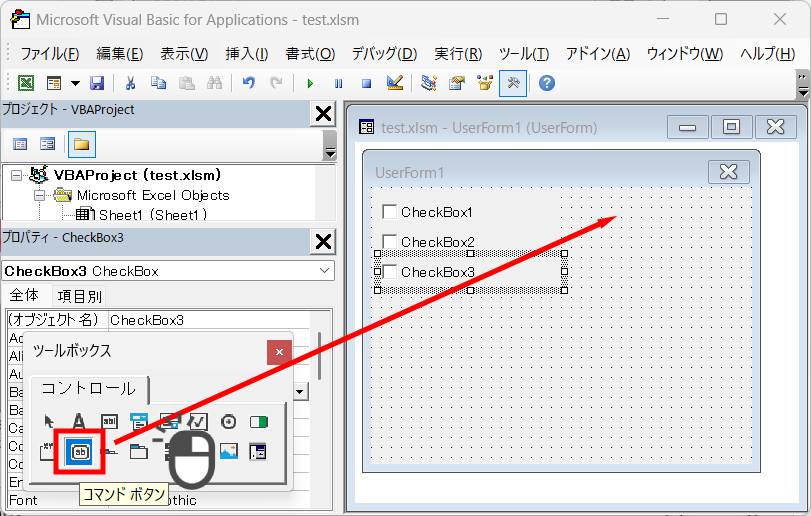The width and height of the screenshot is (811, 516).
Task: Pick the MultiPage control in toolbox
Action: pyautogui.click(x=139, y=452)
